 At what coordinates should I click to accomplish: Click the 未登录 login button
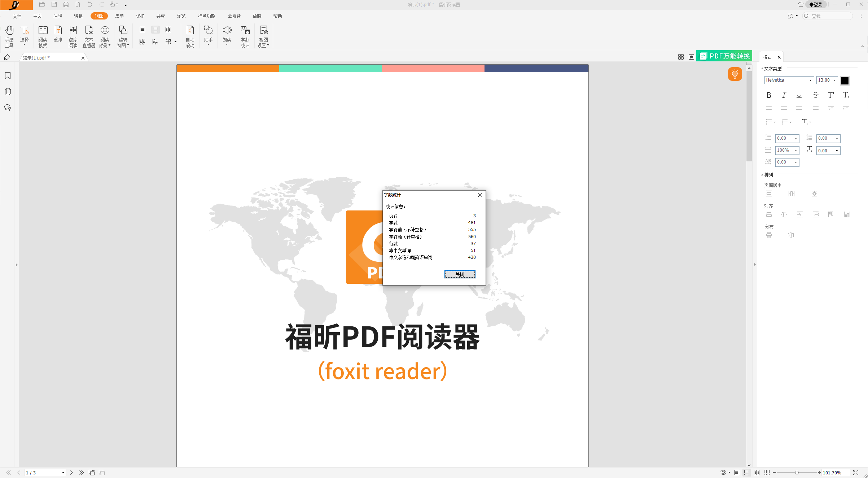pyautogui.click(x=816, y=4)
